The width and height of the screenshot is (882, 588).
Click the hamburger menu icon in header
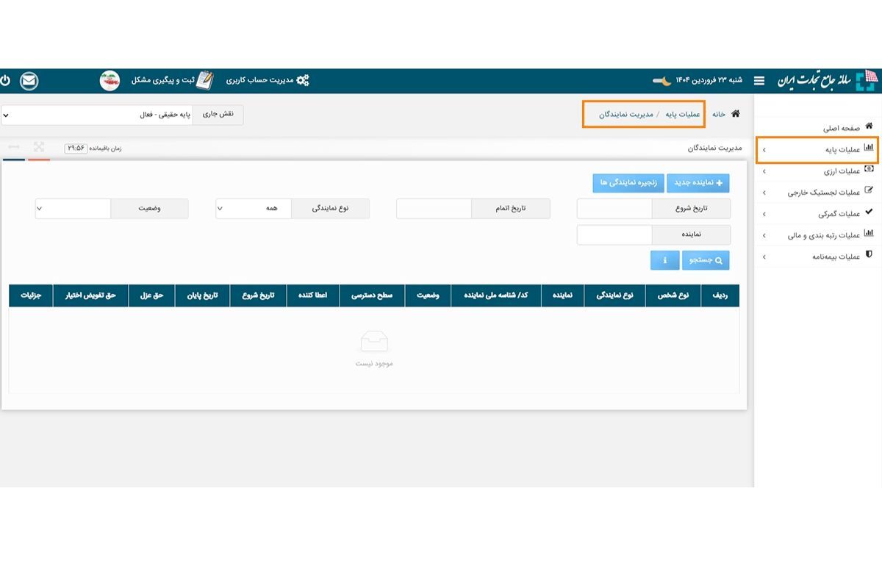(759, 80)
